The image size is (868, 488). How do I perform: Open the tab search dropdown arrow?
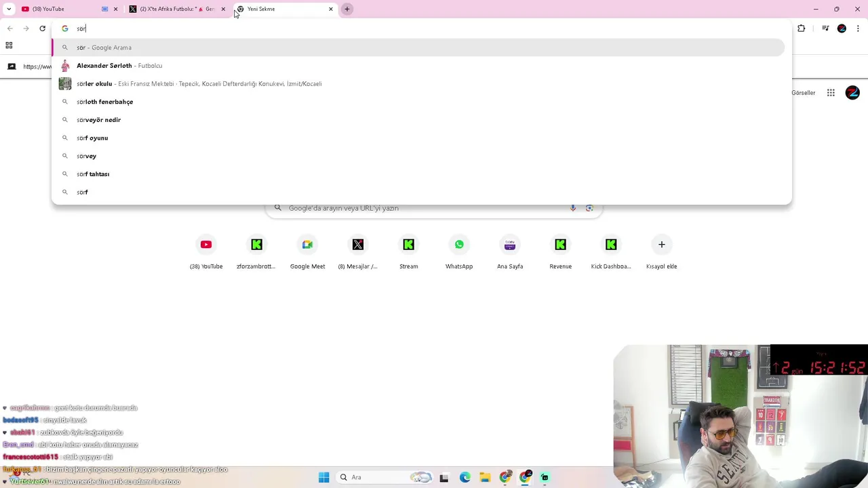click(9, 9)
